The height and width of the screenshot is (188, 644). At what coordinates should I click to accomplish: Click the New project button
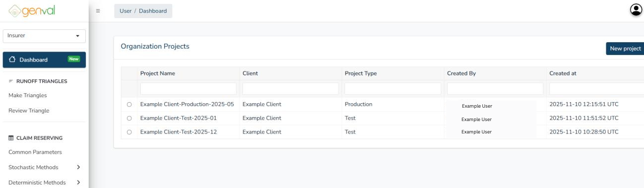pos(625,49)
